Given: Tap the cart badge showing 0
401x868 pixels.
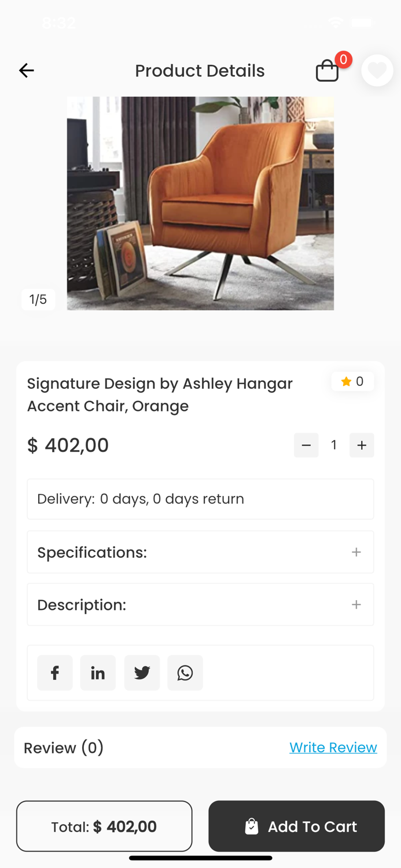Looking at the screenshot, I should point(343,59).
